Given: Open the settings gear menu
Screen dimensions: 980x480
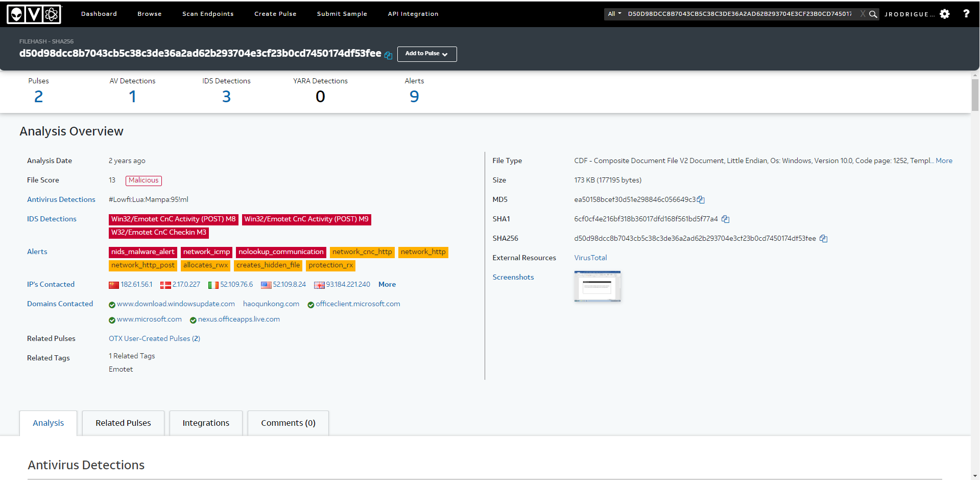Looking at the screenshot, I should 945,14.
